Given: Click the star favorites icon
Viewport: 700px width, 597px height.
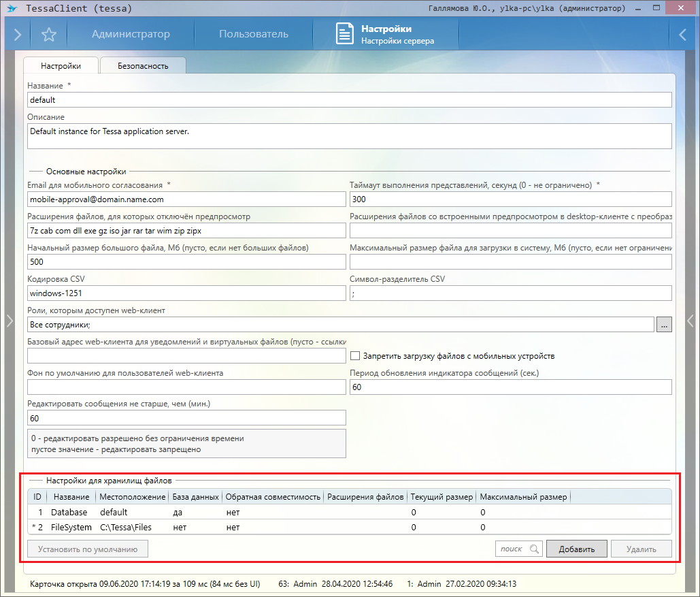Looking at the screenshot, I should (48, 35).
